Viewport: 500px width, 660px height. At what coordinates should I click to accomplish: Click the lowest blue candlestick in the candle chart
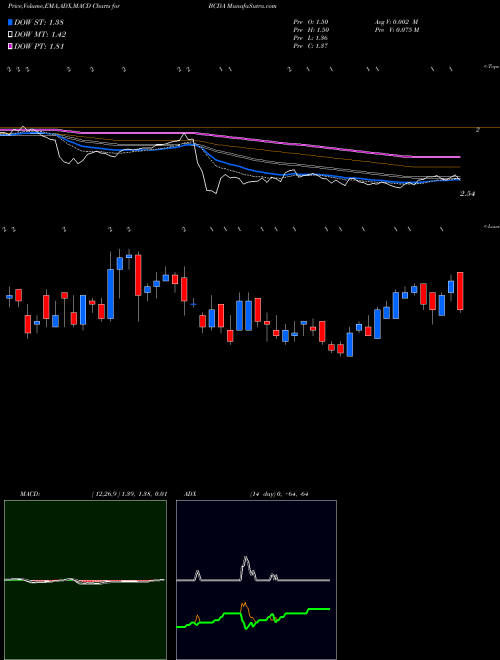tap(350, 345)
